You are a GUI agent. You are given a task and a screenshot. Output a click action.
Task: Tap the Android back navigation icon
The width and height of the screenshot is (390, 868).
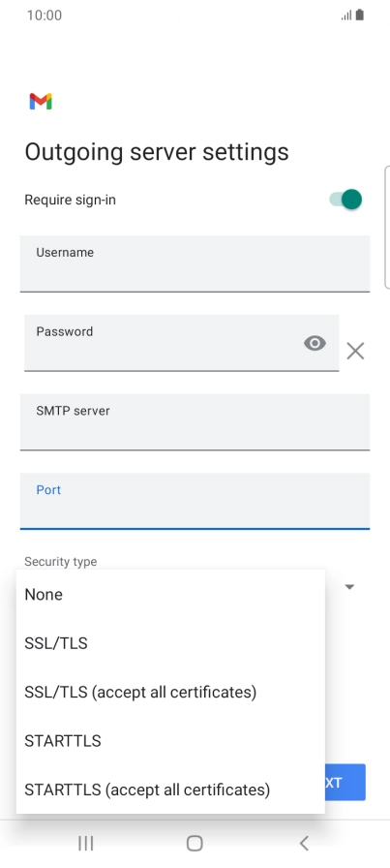(304, 843)
